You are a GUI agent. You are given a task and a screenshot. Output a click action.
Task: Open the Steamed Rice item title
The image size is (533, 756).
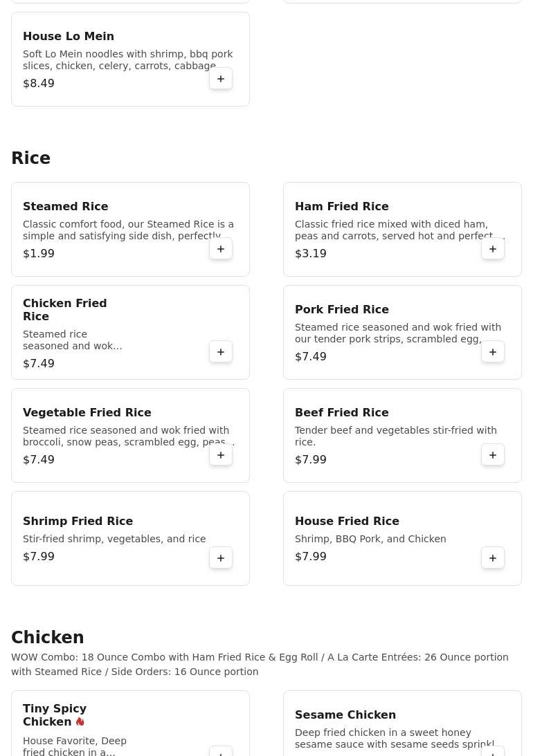tap(66, 206)
